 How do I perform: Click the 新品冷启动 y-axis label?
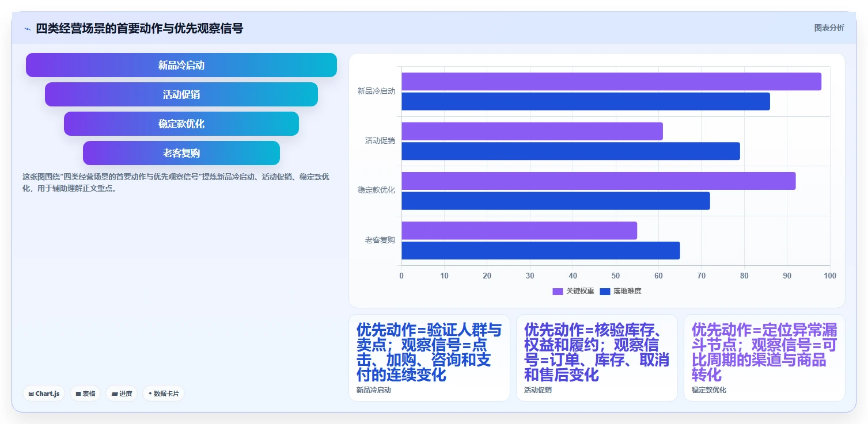click(x=376, y=91)
